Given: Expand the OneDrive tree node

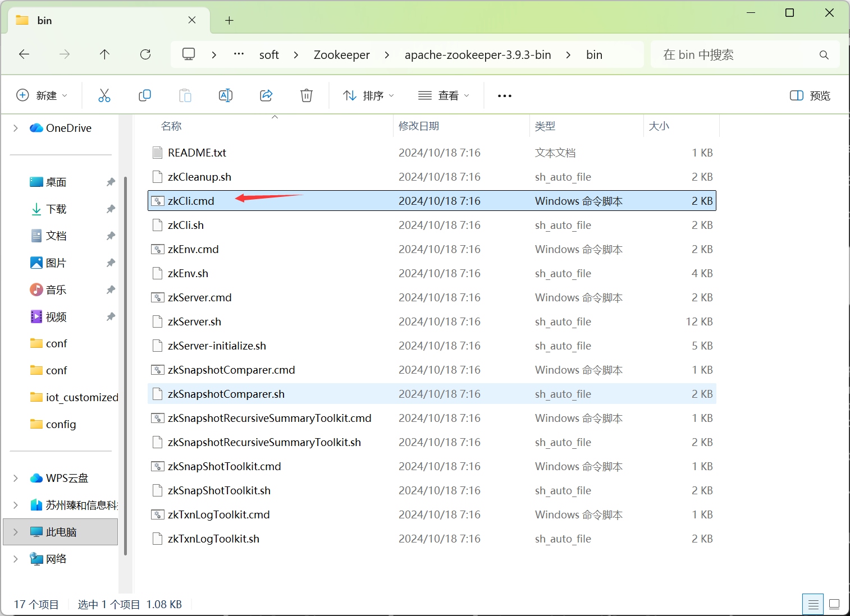Looking at the screenshot, I should pos(16,128).
